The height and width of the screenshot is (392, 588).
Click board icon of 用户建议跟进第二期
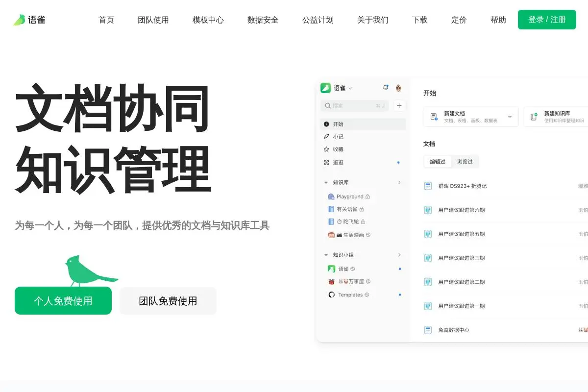(x=428, y=282)
